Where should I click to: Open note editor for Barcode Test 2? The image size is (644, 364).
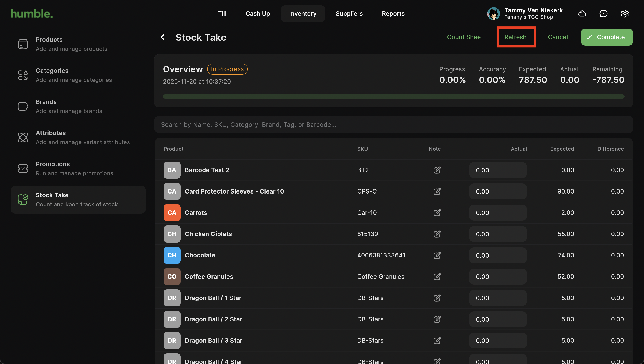coord(437,170)
